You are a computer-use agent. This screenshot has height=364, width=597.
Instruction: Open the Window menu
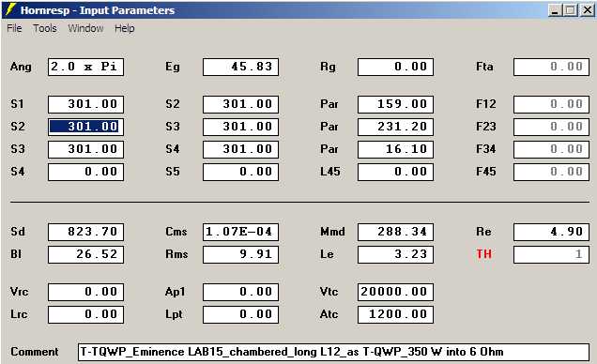(x=85, y=28)
